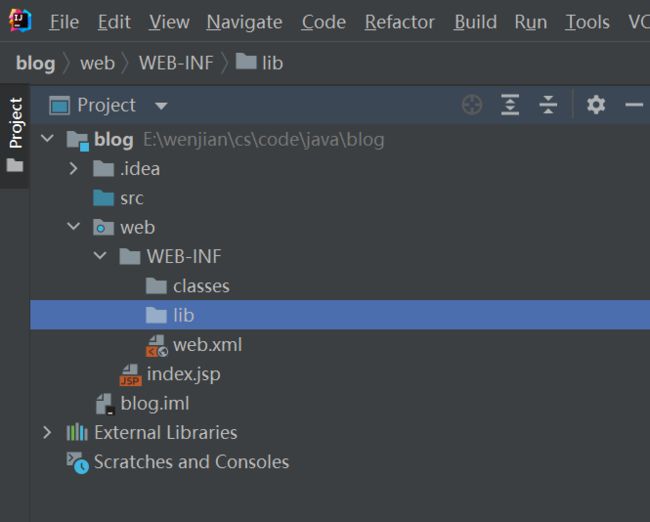
Task: Expand the External Libraries node
Action: pos(47,432)
